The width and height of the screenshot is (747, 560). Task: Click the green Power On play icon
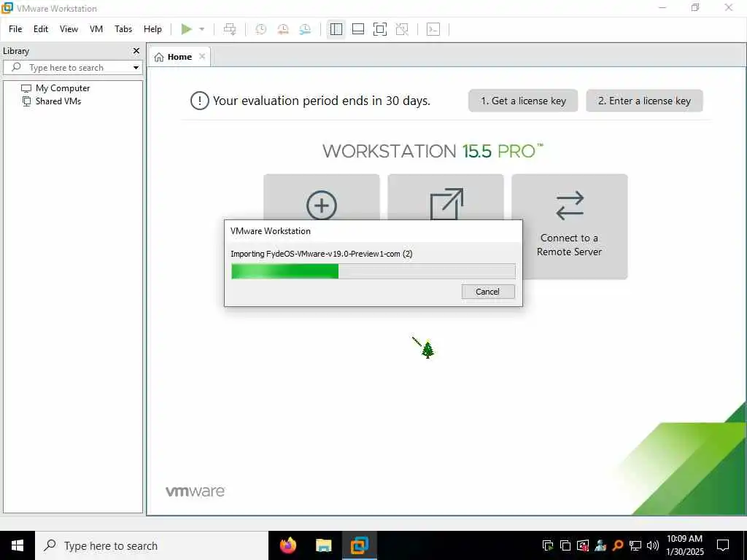pos(186,29)
